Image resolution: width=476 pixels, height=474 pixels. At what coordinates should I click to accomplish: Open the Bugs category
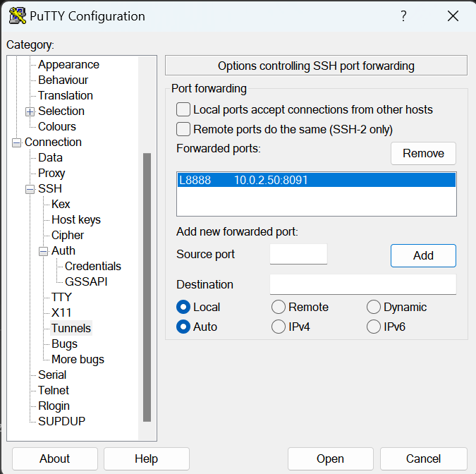click(64, 344)
